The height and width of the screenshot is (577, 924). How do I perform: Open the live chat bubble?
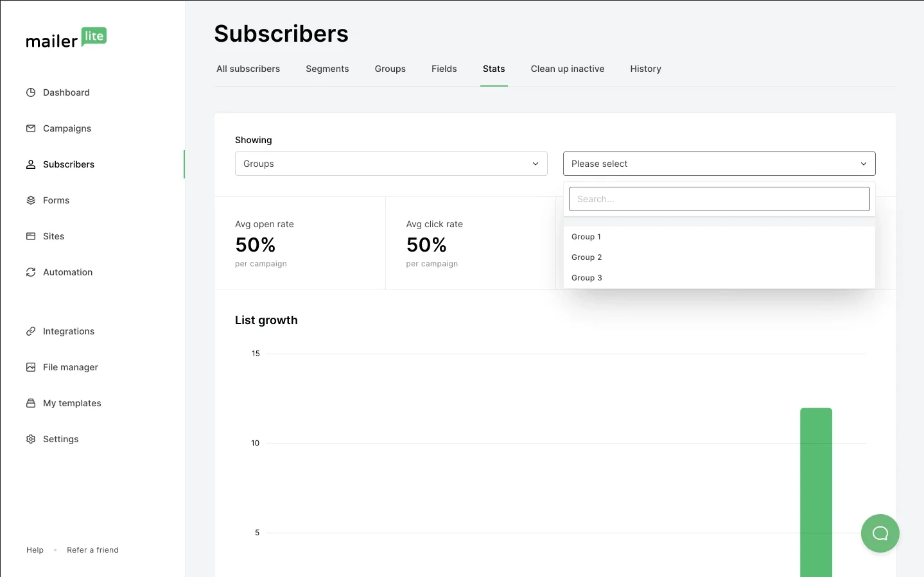point(880,533)
